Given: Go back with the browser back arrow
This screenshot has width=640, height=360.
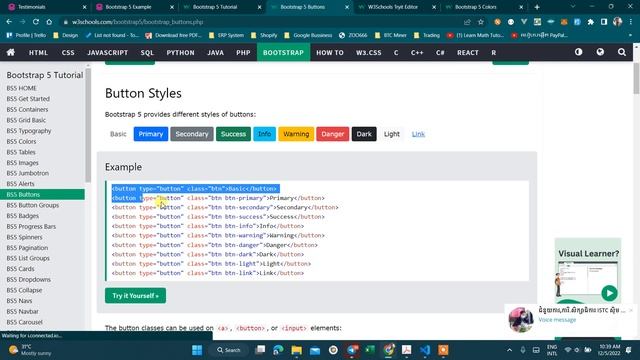Looking at the screenshot, I should coord(9,22).
